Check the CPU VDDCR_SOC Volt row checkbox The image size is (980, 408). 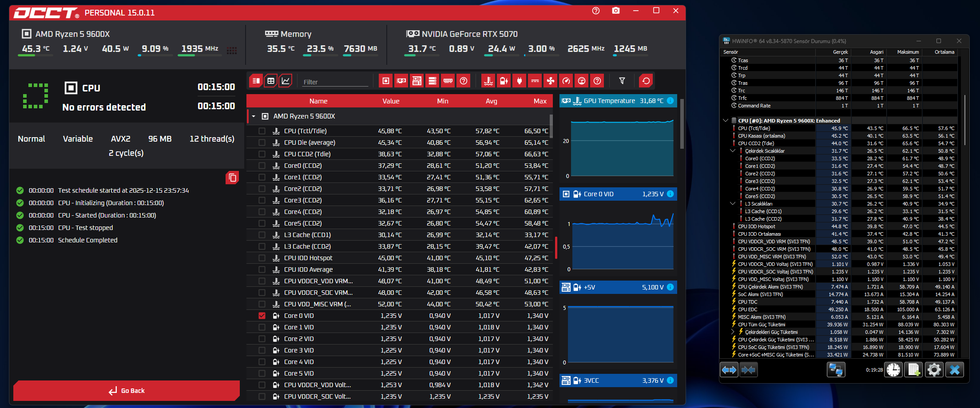(x=262, y=396)
